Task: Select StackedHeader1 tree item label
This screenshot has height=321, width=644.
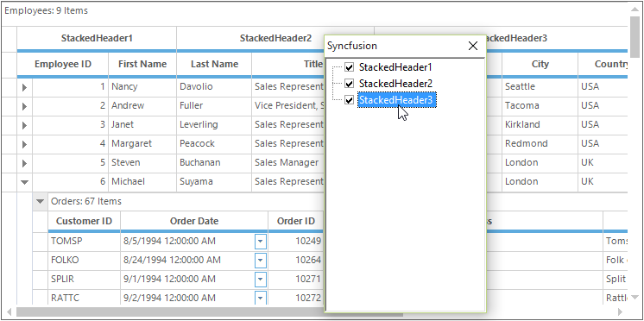Action: [395, 67]
